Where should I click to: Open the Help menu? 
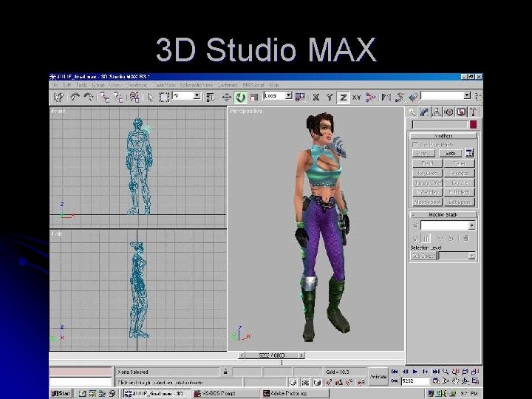[x=274, y=85]
